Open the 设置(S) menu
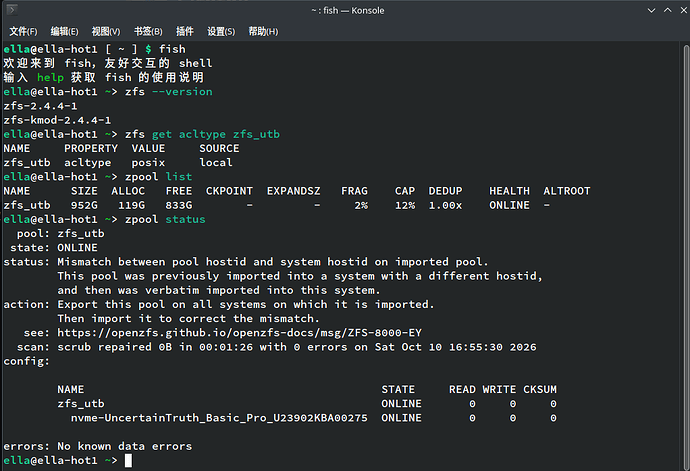 click(221, 31)
